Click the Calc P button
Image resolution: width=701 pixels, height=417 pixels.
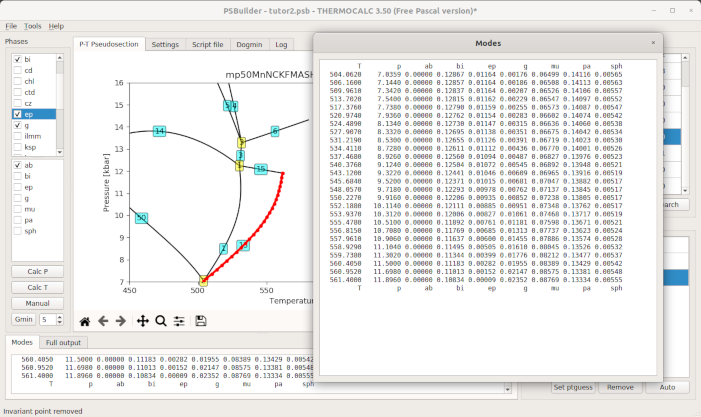(x=38, y=272)
